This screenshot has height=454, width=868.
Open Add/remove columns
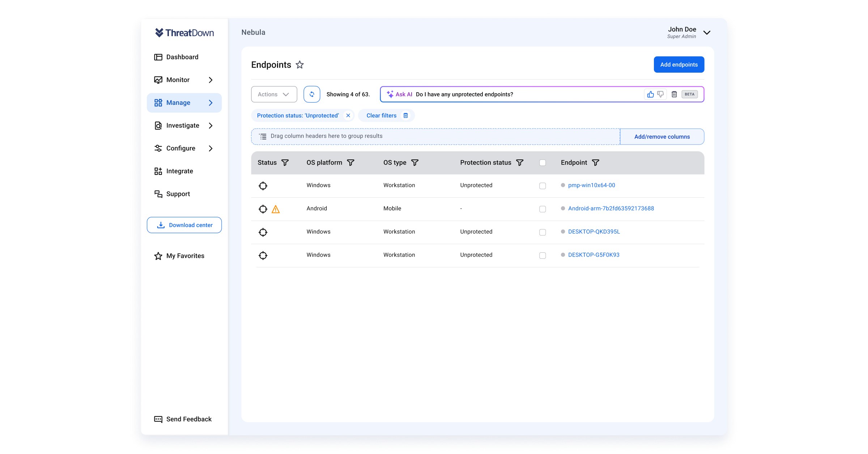click(662, 137)
